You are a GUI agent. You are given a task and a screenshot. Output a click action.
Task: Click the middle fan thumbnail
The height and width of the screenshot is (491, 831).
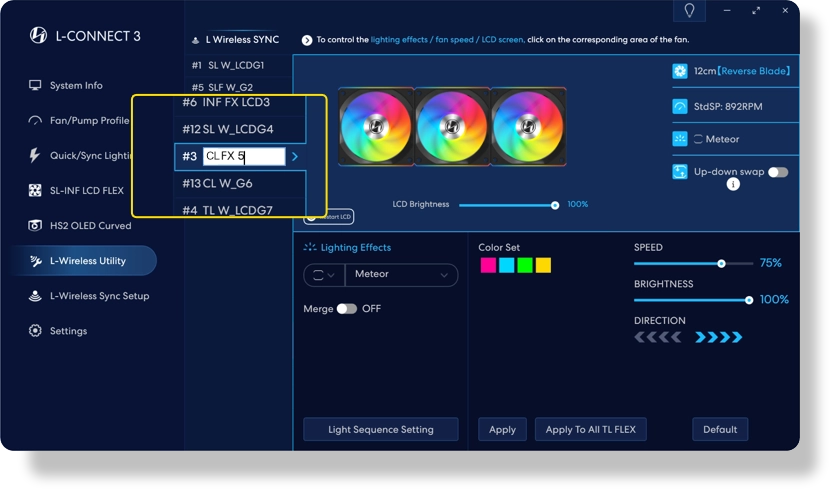pos(452,127)
